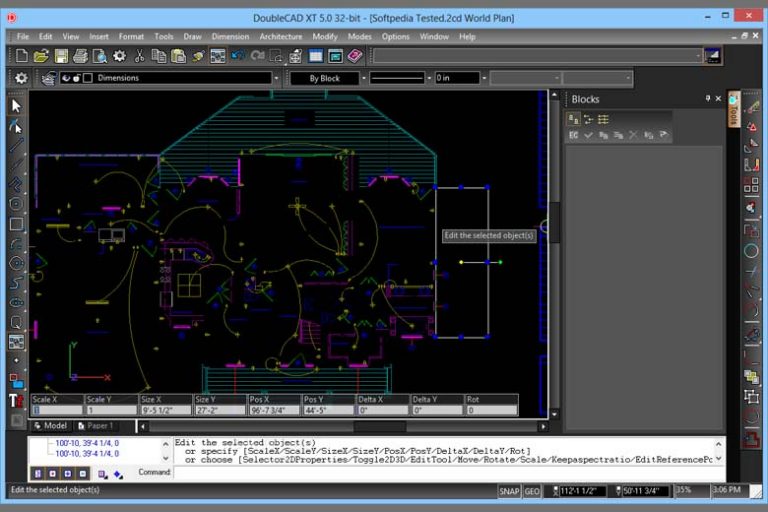
Task: Click the Redo arrow icon
Action: tap(258, 56)
